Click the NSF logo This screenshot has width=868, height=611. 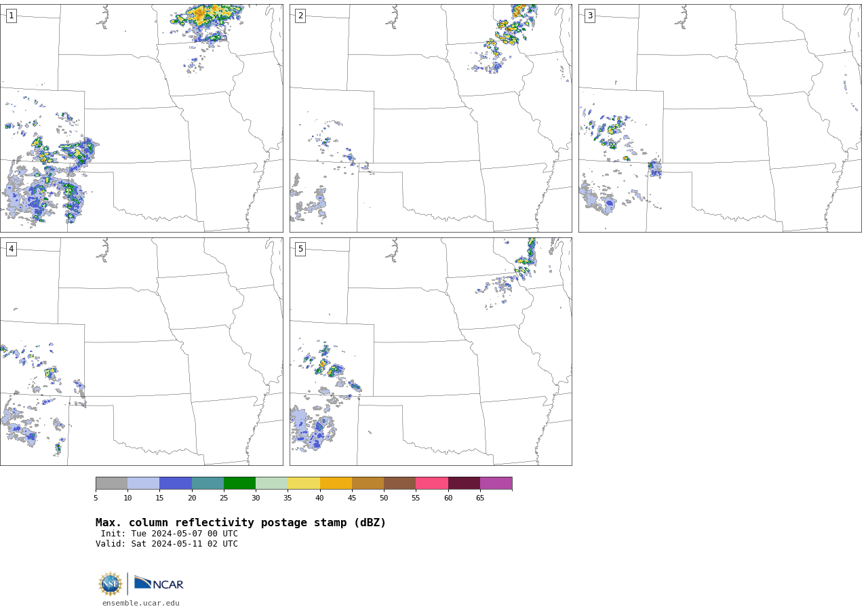pos(111,584)
